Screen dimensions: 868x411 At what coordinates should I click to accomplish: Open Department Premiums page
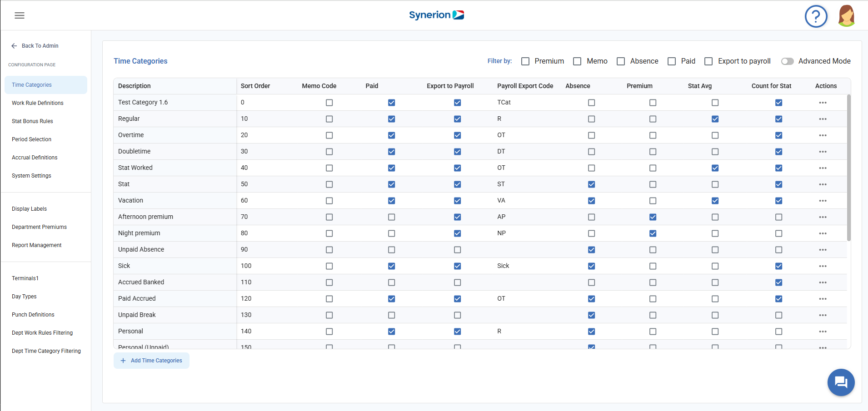39,227
